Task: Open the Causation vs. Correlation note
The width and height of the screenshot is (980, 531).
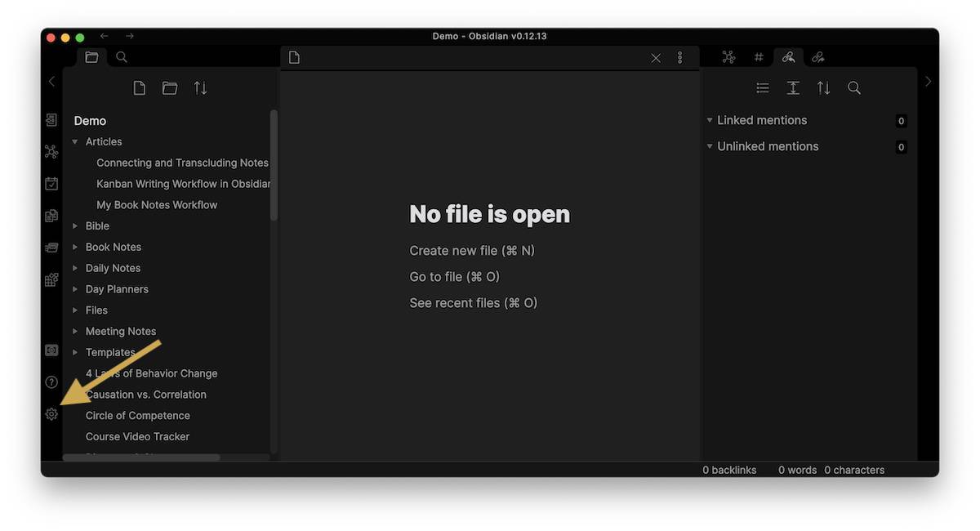Action: pos(145,395)
